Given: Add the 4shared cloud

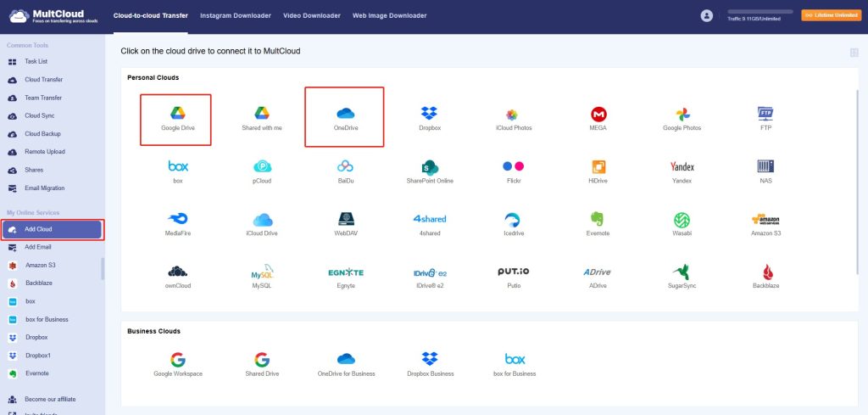Looking at the screenshot, I should (430, 224).
